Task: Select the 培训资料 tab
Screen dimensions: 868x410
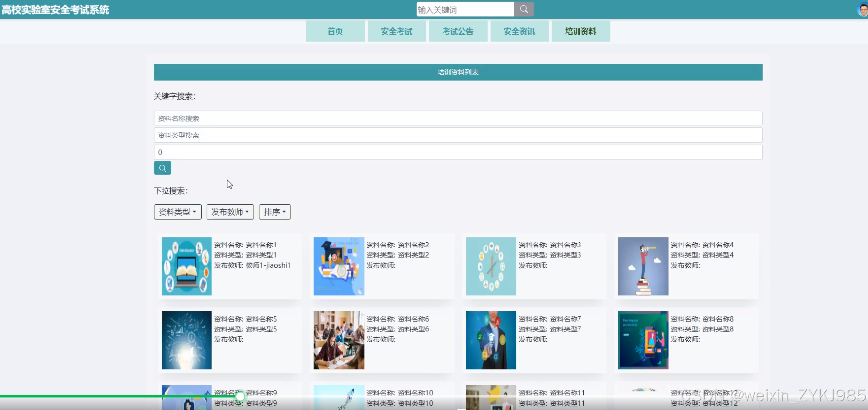Action: click(580, 31)
